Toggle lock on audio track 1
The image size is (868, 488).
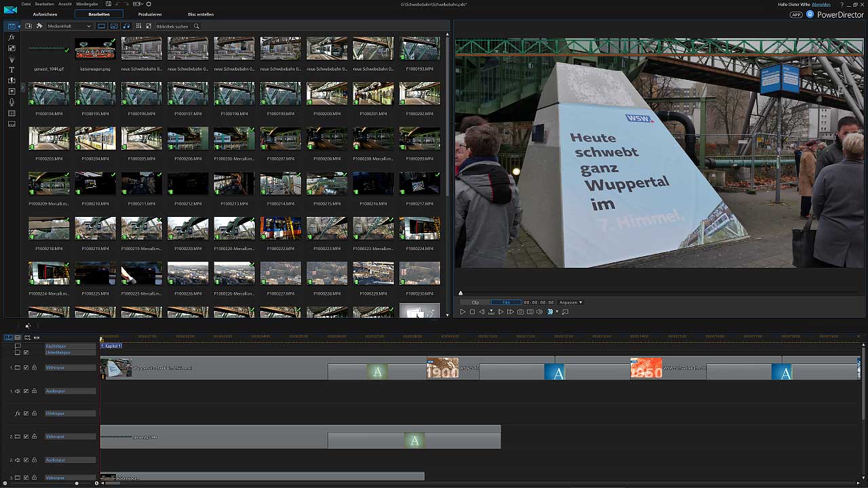point(34,391)
